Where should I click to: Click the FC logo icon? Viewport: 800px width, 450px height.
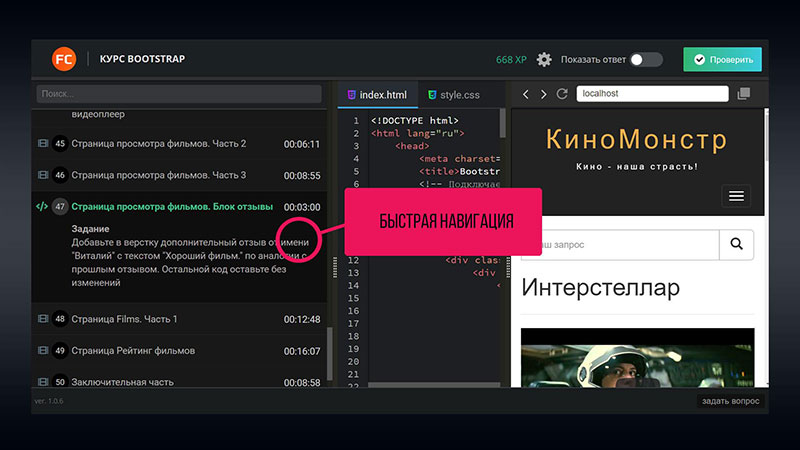[64, 59]
